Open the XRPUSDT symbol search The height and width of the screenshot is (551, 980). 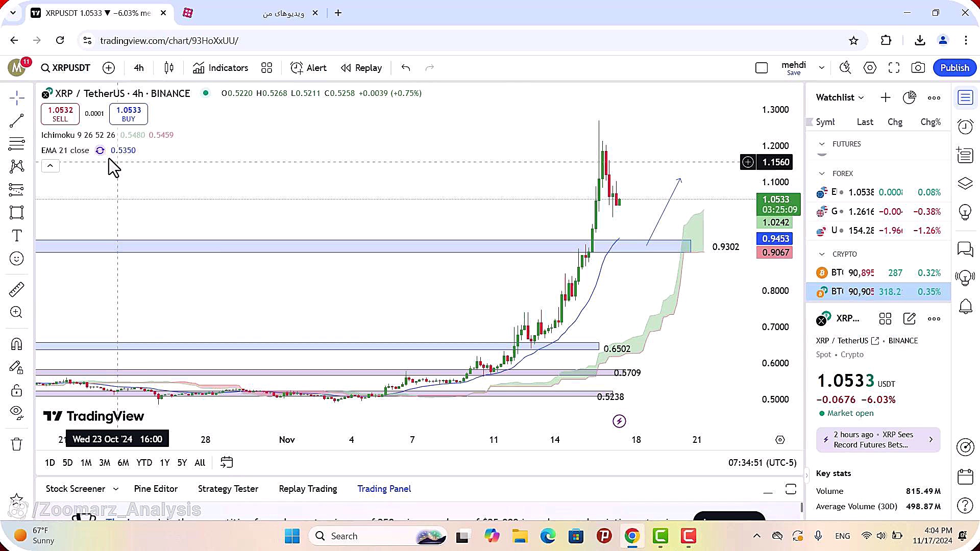coord(66,68)
